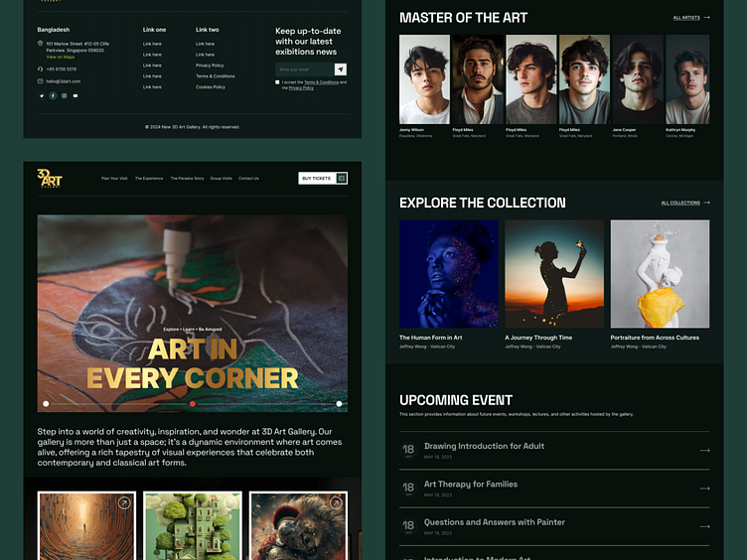
Task: Click 18 date badge for Questions and Answers
Action: coord(408,526)
